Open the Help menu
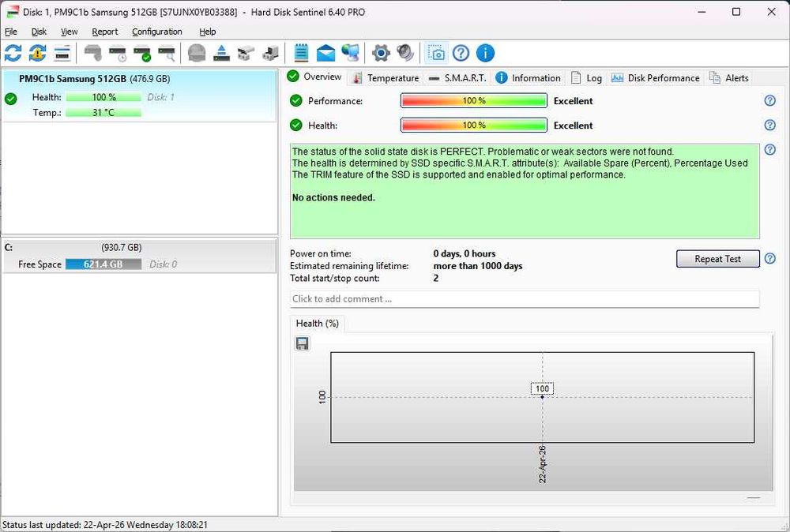790x532 pixels. click(208, 32)
